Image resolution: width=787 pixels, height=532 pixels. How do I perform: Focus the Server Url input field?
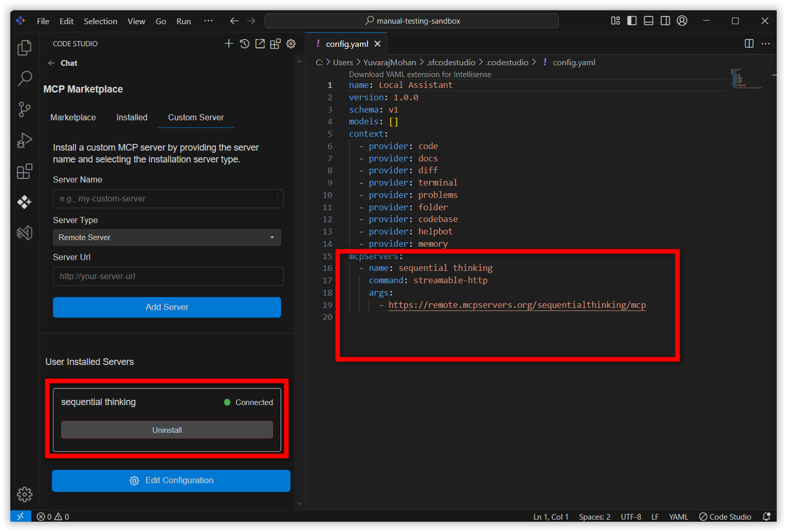(168, 276)
